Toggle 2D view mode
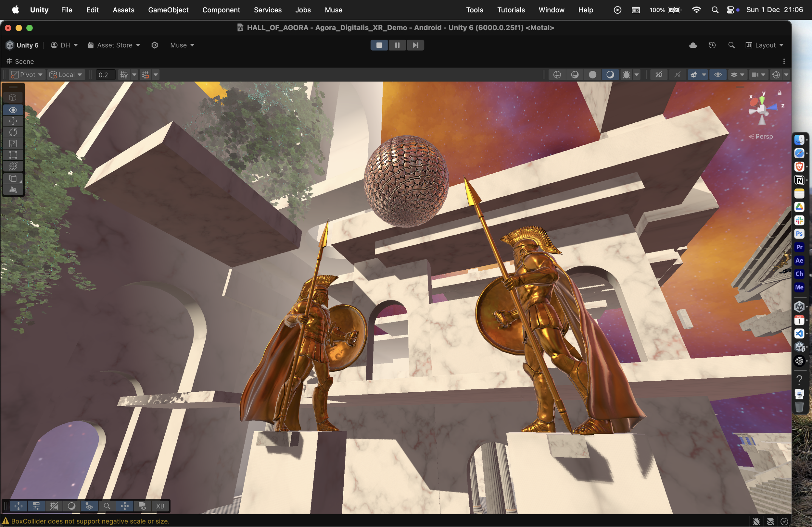The image size is (812, 527). click(658, 75)
